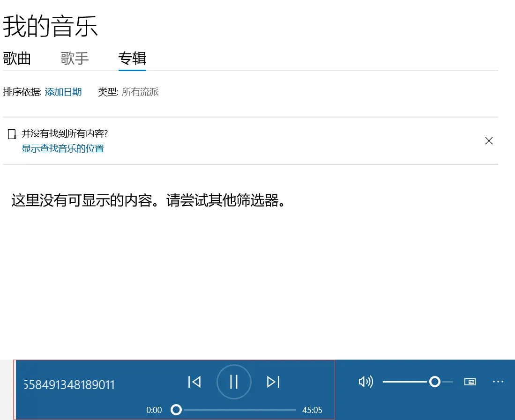Skip to the previous track
Viewport: 515px width, 420px height.
(x=194, y=382)
